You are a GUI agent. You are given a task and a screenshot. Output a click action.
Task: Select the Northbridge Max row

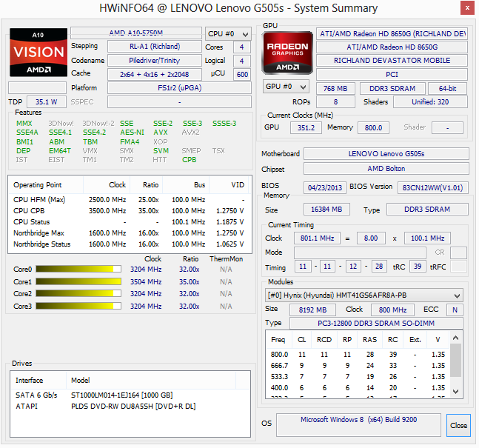pos(129,233)
